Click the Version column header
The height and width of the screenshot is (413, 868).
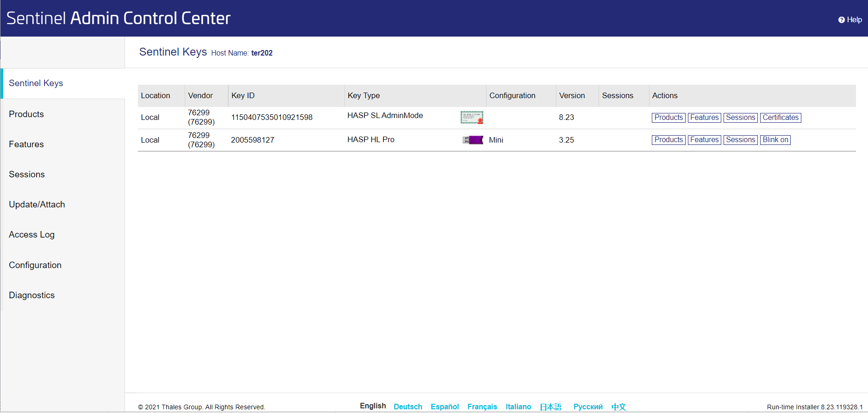point(572,96)
